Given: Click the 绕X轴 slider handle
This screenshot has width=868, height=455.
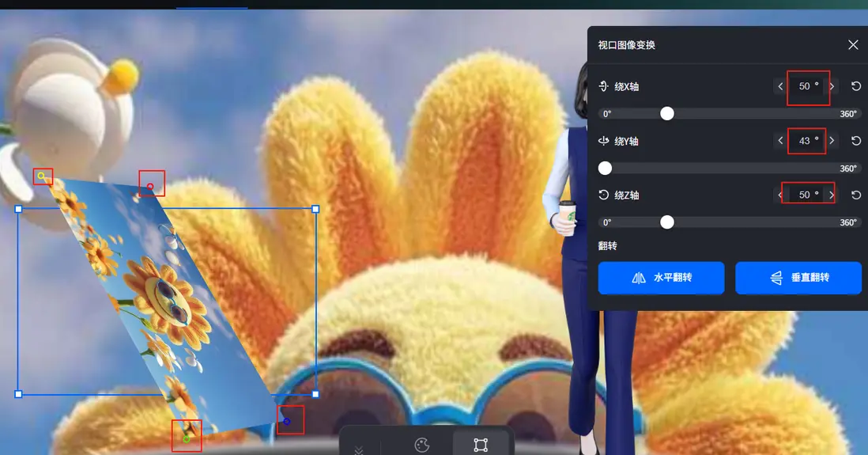Looking at the screenshot, I should [667, 114].
